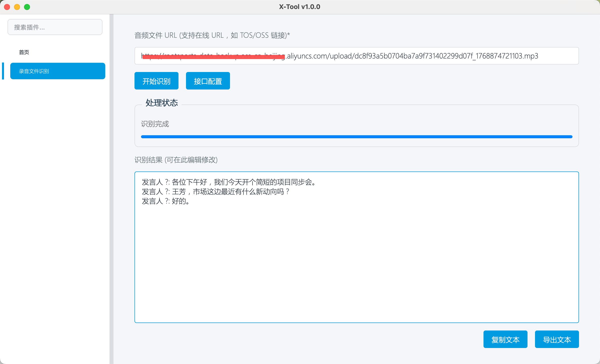Open the 首页 sidebar item
This screenshot has height=364, width=600.
pyautogui.click(x=24, y=52)
